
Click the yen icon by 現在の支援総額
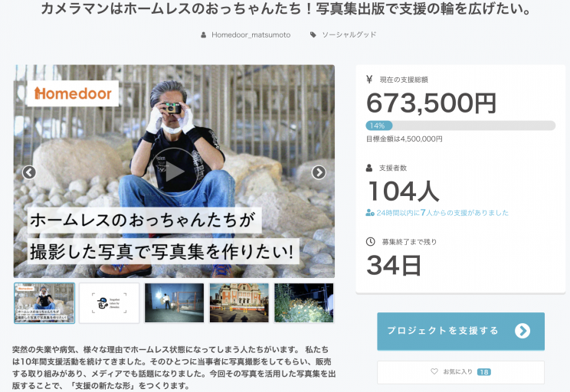[369, 79]
